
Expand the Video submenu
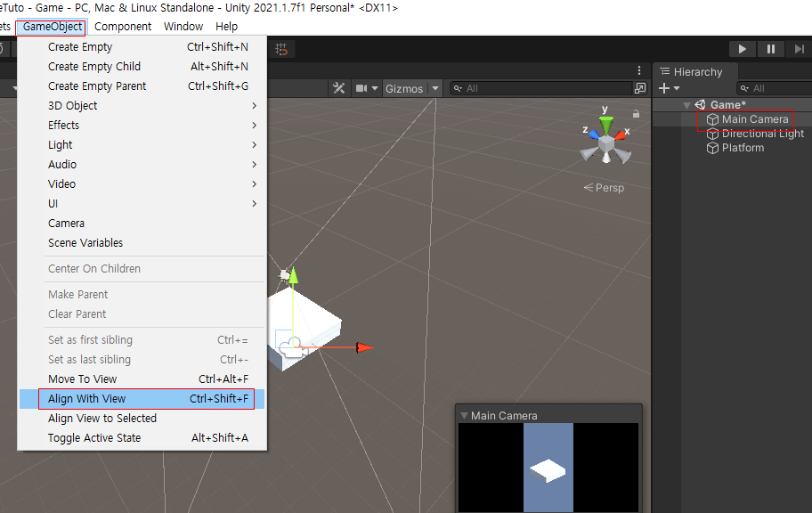click(142, 184)
